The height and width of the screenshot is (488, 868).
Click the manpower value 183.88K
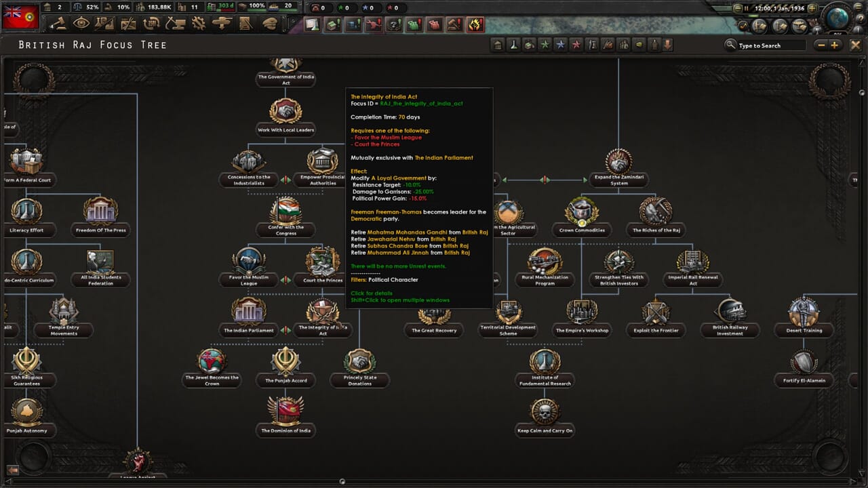[x=159, y=7]
